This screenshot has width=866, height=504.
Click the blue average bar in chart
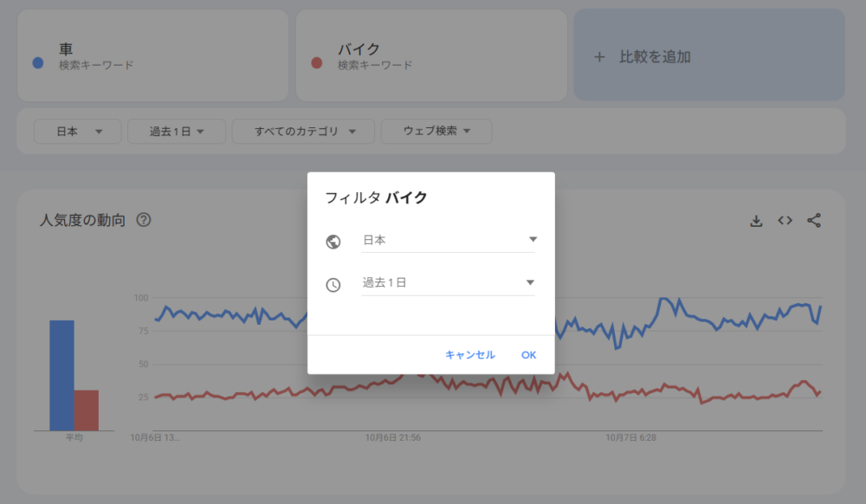pyautogui.click(x=61, y=375)
